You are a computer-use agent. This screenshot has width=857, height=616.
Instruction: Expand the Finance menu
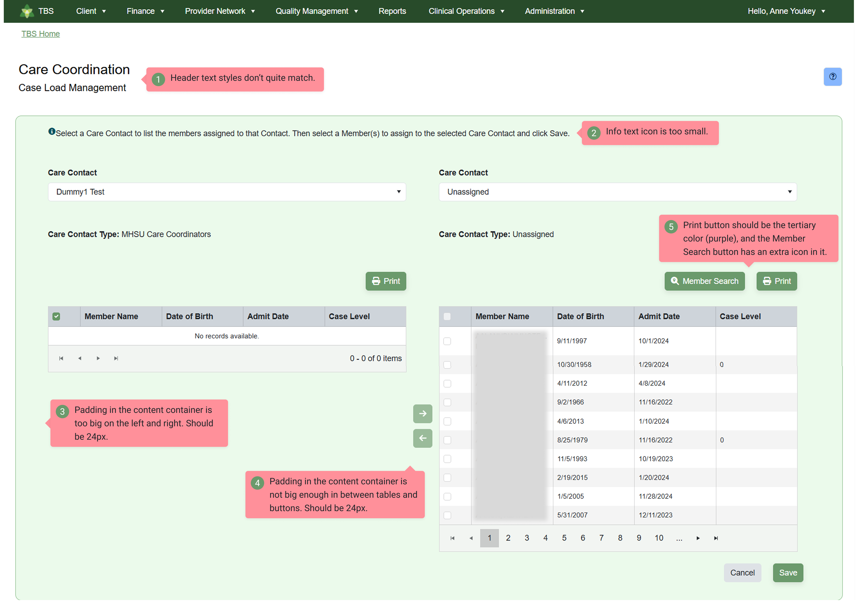coord(145,11)
